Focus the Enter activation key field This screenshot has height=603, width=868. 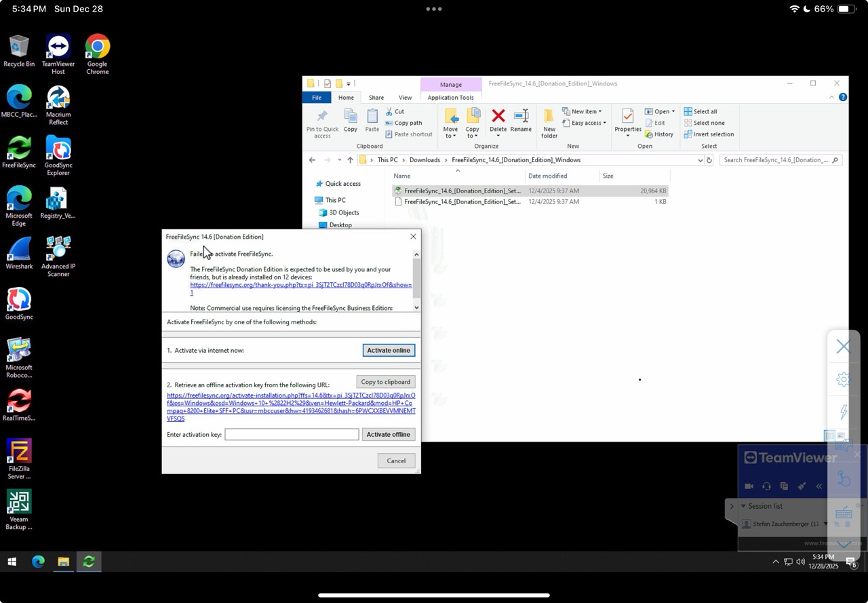point(292,435)
